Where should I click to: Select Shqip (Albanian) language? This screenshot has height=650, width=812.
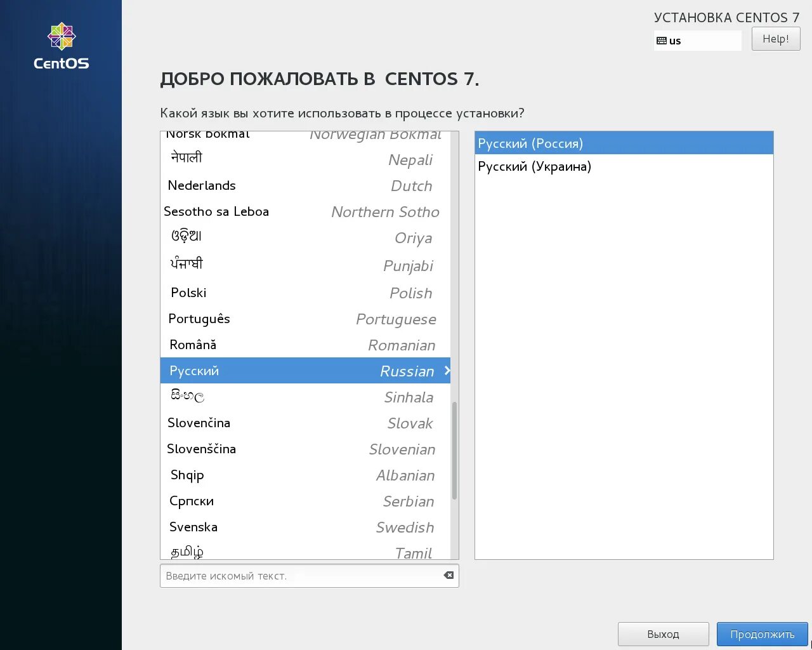(x=305, y=475)
